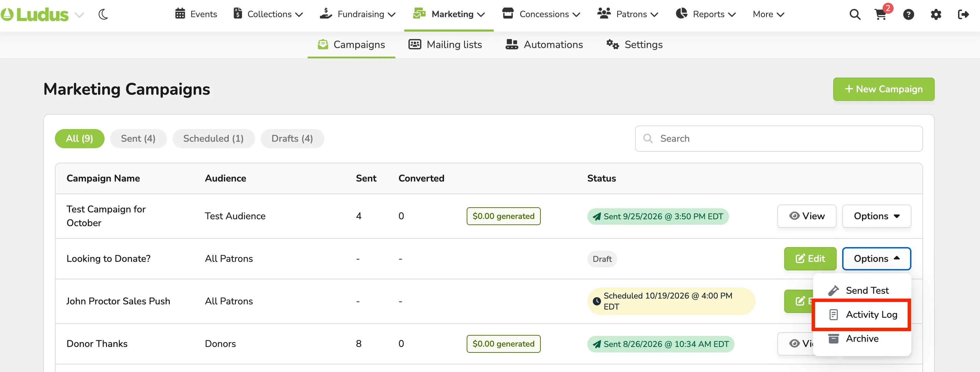Viewport: 980px width, 372px height.
Task: Open the search magnifier in top bar
Action: coord(854,14)
